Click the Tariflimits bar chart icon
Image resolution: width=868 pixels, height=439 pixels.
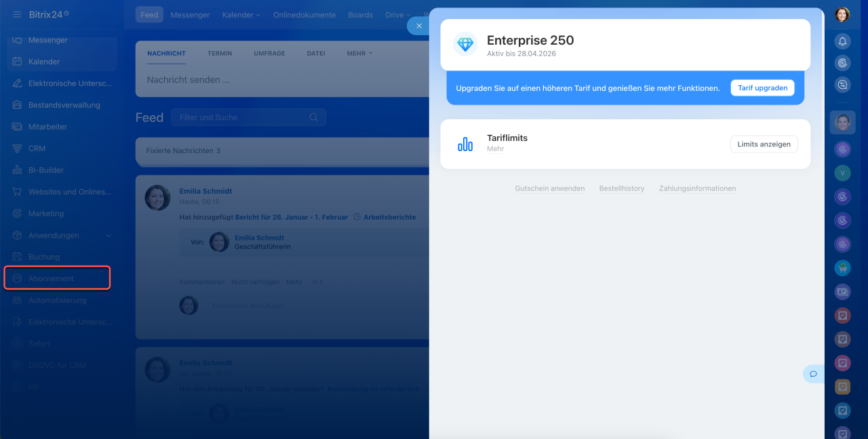(465, 144)
